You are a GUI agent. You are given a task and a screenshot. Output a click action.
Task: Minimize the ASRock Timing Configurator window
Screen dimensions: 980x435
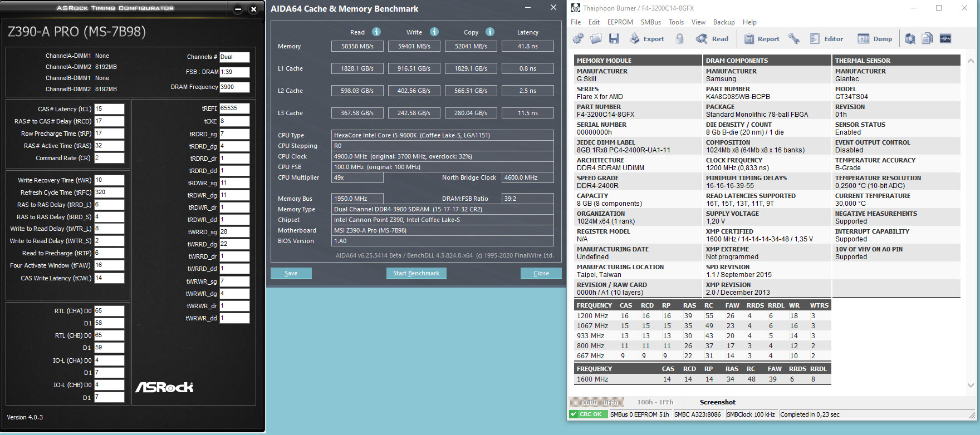(x=238, y=9)
